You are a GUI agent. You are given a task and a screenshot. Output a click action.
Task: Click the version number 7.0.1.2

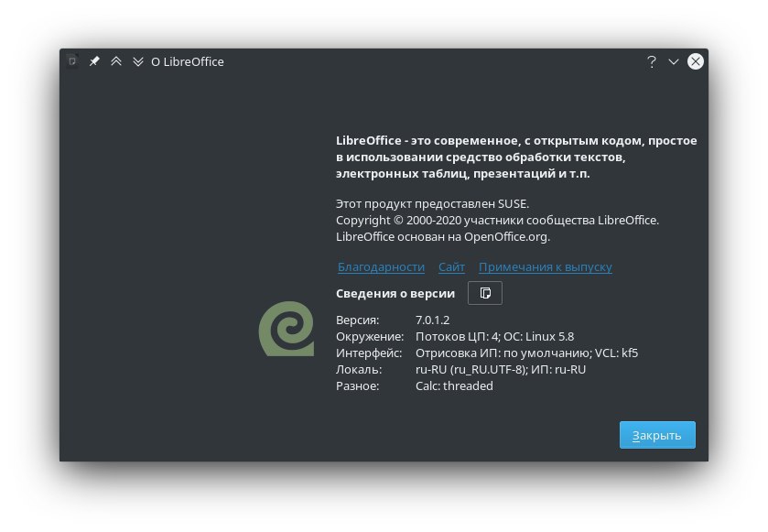pyautogui.click(x=432, y=320)
